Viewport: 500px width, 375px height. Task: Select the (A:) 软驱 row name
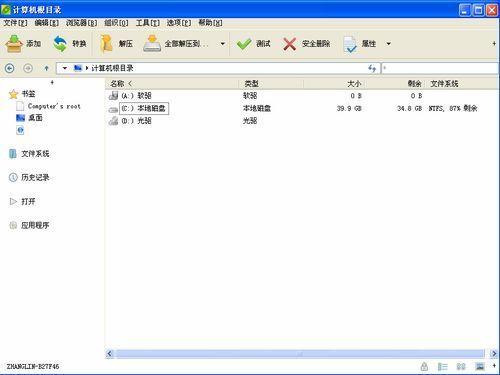[x=136, y=96]
